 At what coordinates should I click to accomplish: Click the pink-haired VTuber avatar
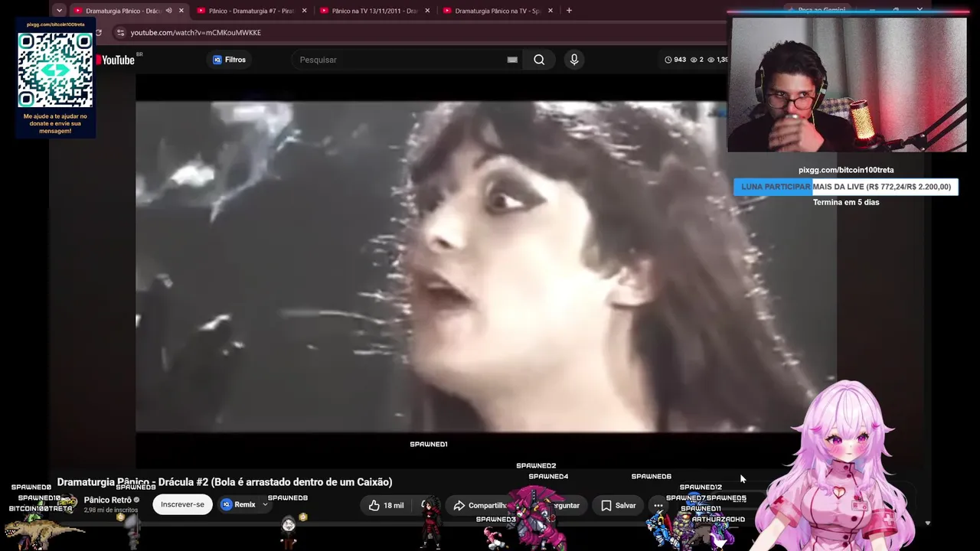point(844,465)
